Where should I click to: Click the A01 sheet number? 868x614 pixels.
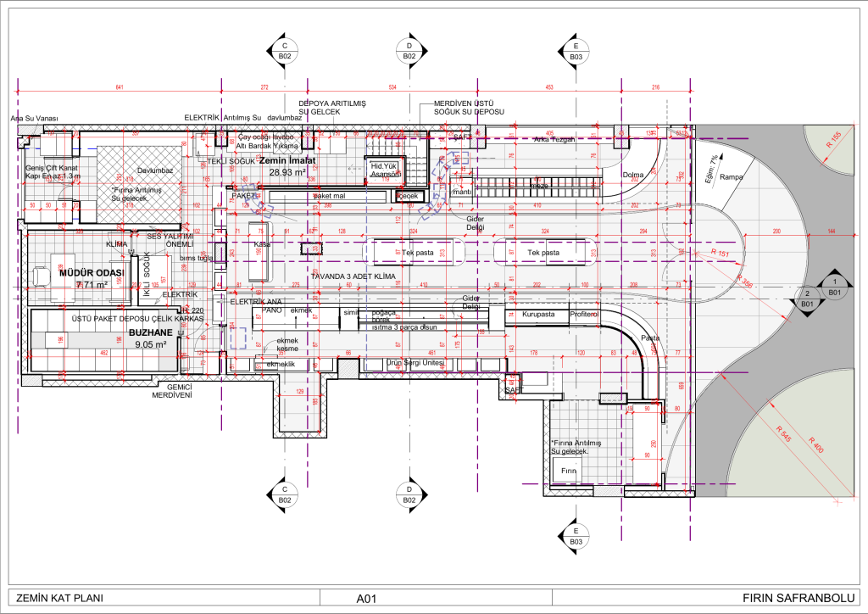pos(366,599)
